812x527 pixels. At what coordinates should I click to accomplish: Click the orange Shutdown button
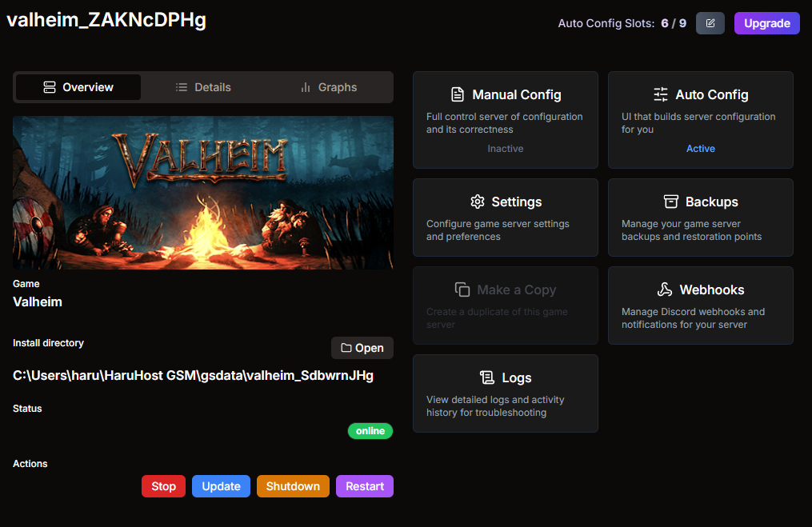click(x=293, y=487)
